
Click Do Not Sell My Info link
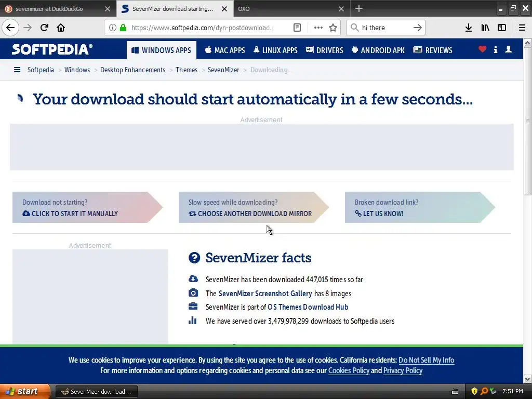pos(426,360)
